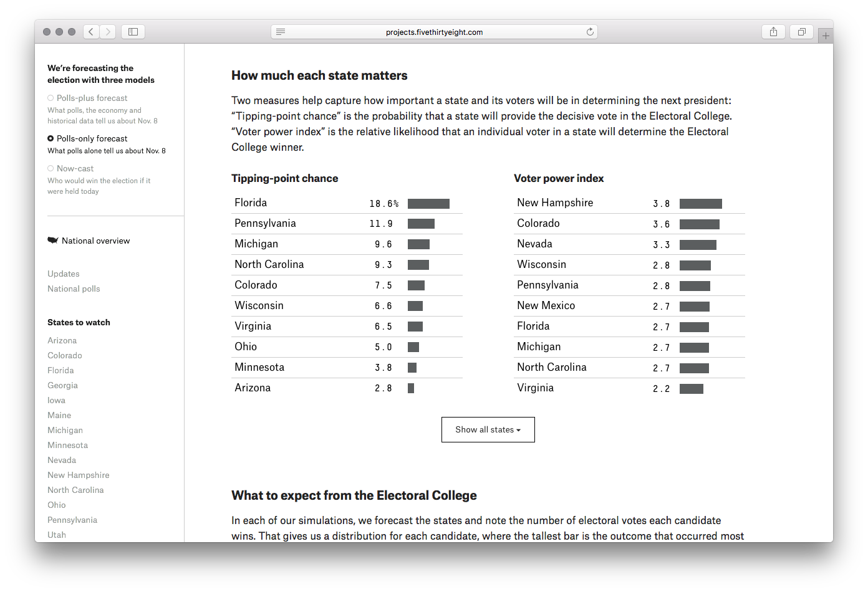
Task: Expand the Show all states dropdown
Action: coord(488,429)
